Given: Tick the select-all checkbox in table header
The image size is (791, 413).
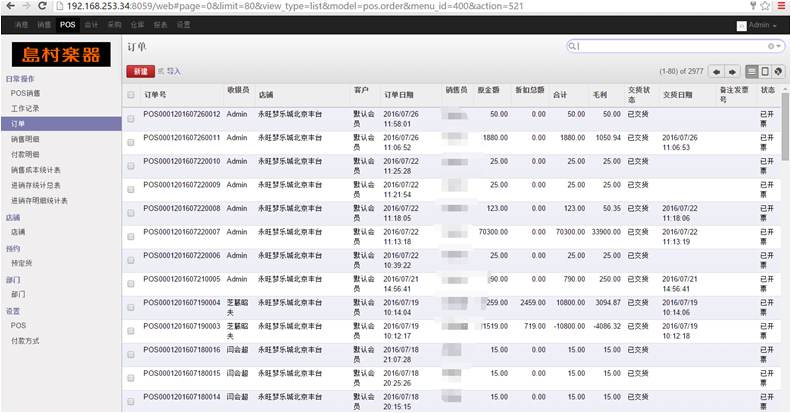Looking at the screenshot, I should click(x=131, y=95).
